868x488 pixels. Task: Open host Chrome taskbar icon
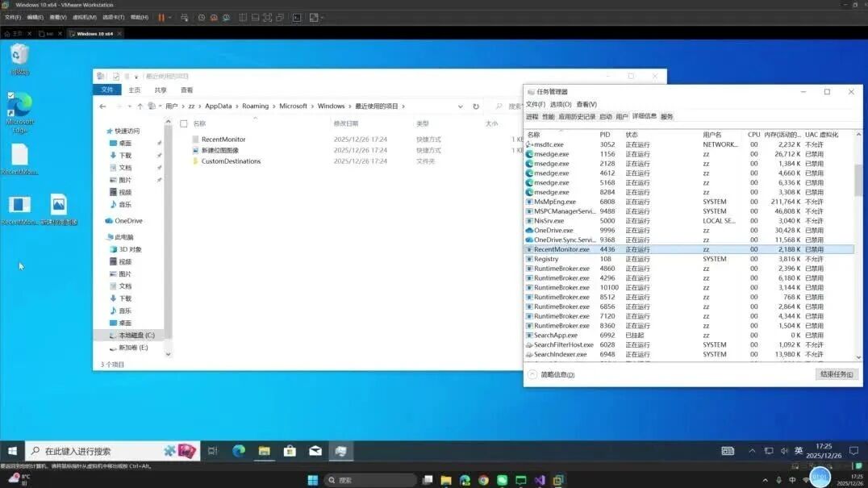(x=483, y=480)
